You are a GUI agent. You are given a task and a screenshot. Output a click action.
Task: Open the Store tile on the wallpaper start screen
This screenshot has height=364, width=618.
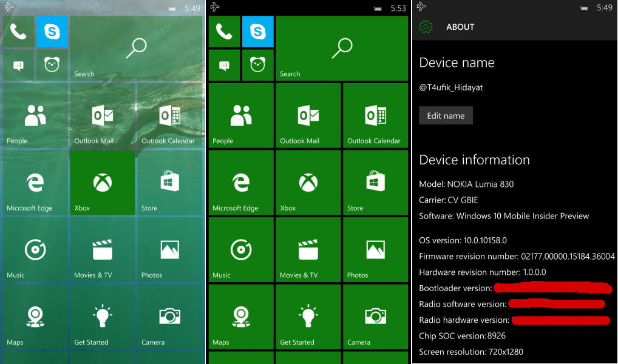169,182
